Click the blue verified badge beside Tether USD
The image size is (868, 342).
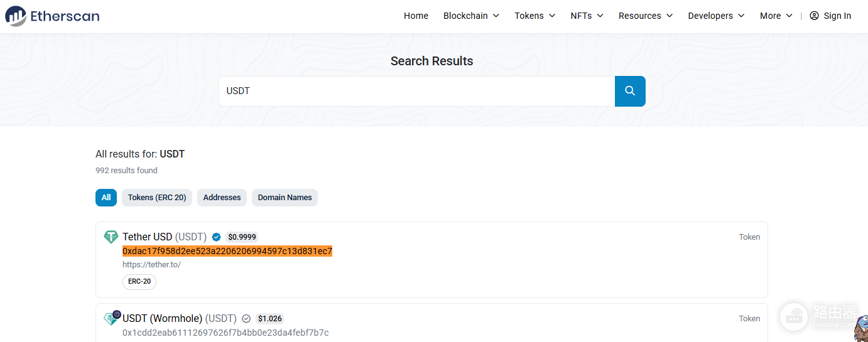pyautogui.click(x=216, y=237)
